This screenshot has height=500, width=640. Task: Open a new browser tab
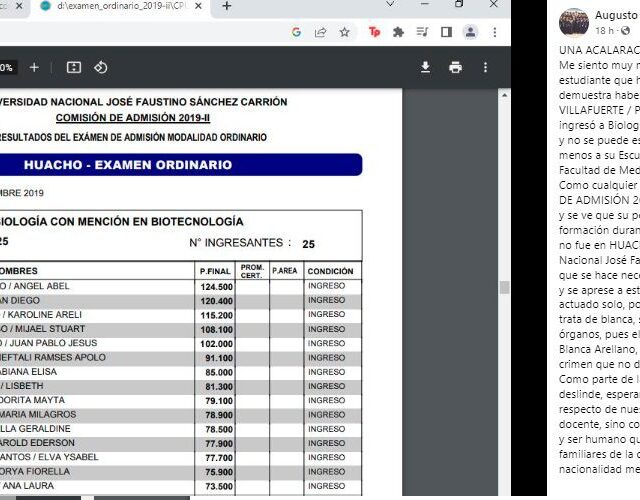coord(227,6)
